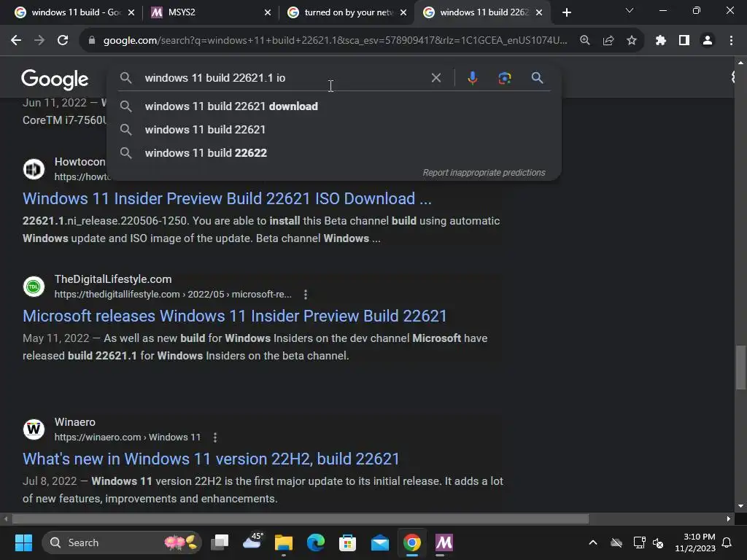Pick suggestion 'windows 11 build 22621 download'

[334, 106]
